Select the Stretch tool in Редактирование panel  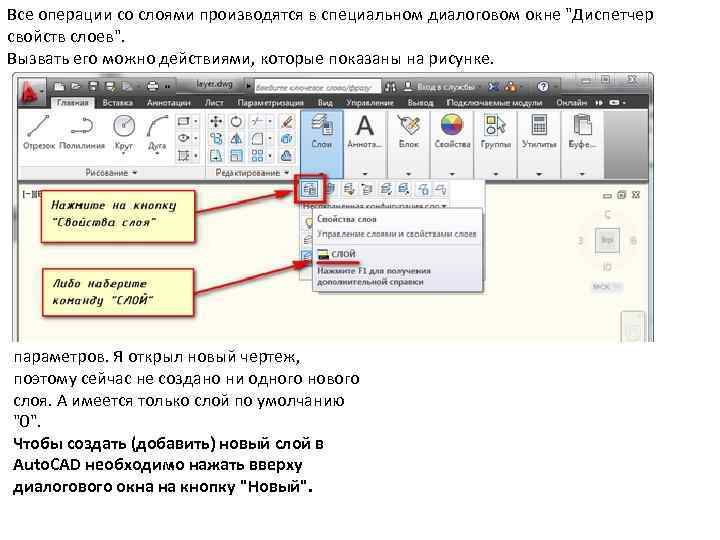216,156
